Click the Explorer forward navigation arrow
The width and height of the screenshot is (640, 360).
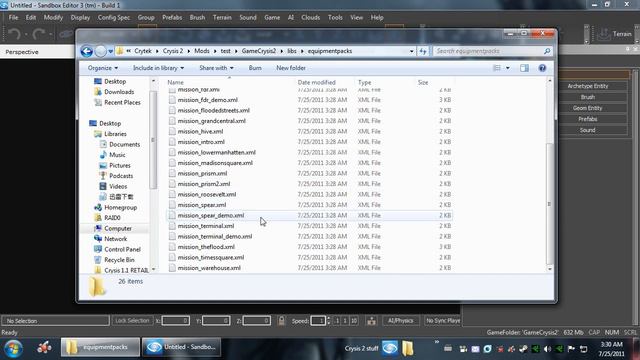[x=100, y=51]
